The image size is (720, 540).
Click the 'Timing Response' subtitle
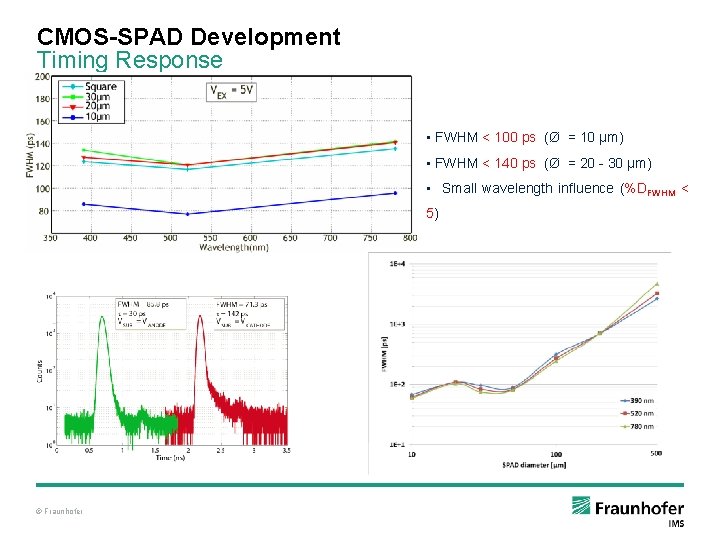(x=129, y=60)
